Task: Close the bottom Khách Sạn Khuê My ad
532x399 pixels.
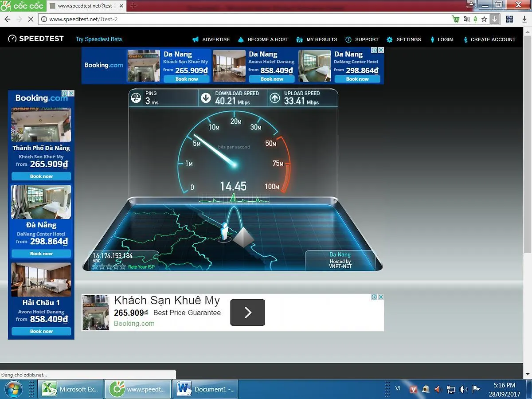Action: (381, 297)
